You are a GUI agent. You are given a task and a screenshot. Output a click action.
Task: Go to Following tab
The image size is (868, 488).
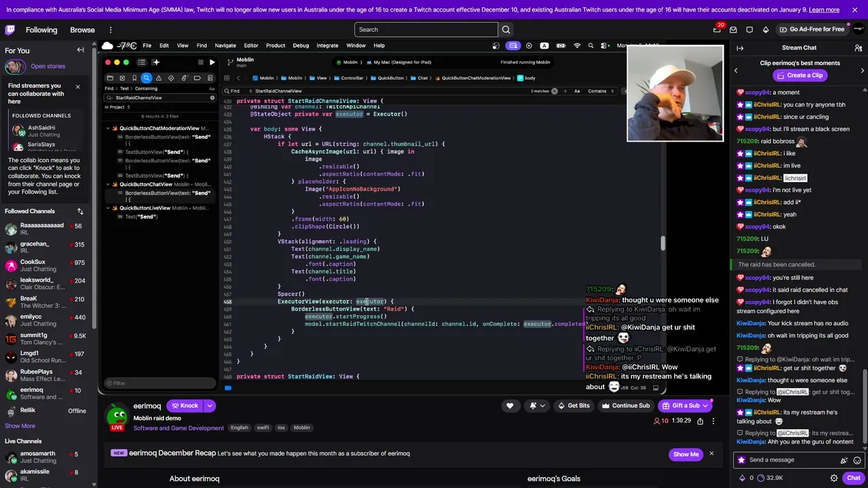(41, 30)
